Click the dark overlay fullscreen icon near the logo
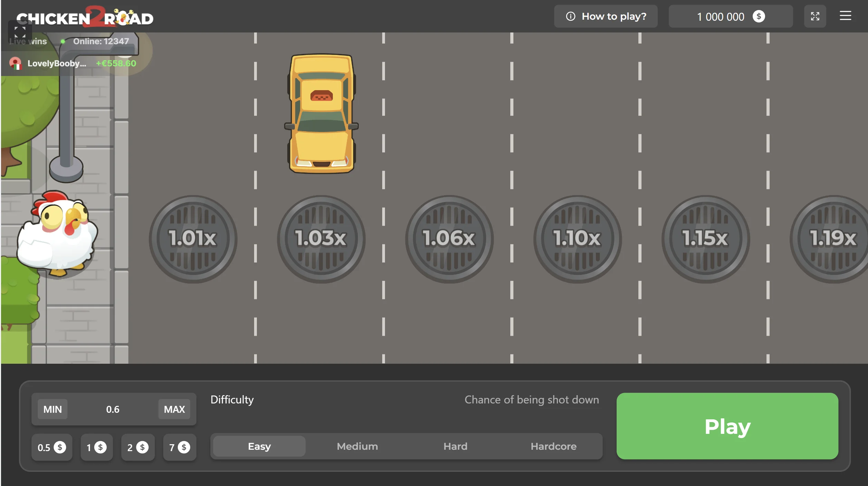Viewport: 868px width, 486px height. point(20,32)
